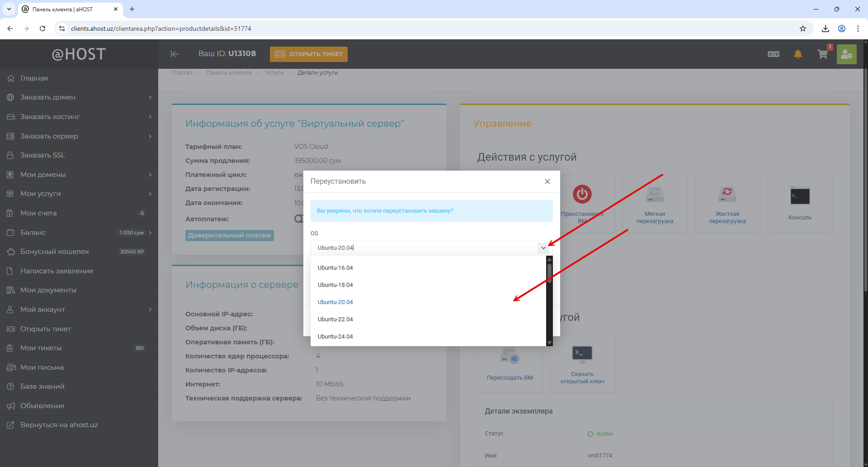
Task: Open the browser tab search dropdown
Action: pyautogui.click(x=9, y=9)
